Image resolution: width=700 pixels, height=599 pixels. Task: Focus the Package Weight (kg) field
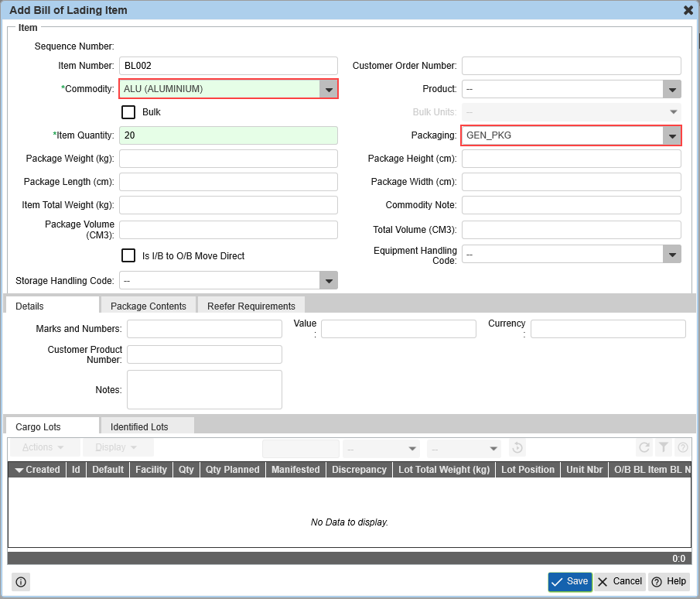coord(228,159)
